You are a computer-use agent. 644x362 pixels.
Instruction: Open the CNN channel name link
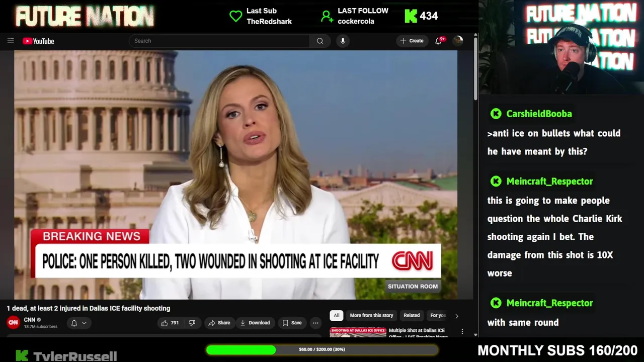[x=30, y=320]
